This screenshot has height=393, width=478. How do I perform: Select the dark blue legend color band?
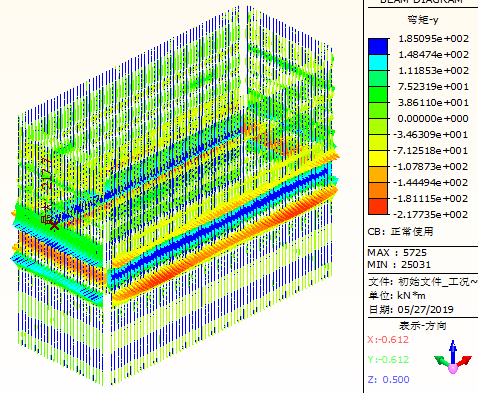tap(378, 46)
